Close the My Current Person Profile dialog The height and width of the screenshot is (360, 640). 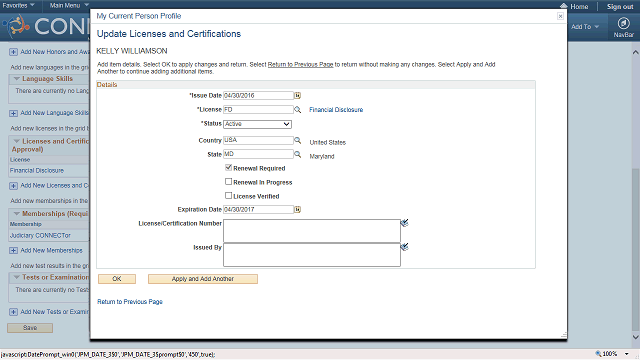point(560,16)
